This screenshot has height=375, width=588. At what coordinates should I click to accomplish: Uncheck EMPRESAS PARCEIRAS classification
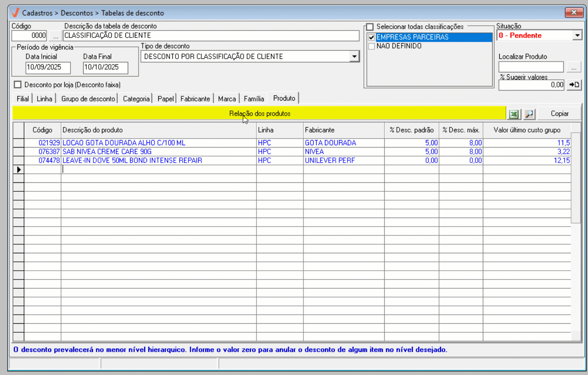point(371,38)
